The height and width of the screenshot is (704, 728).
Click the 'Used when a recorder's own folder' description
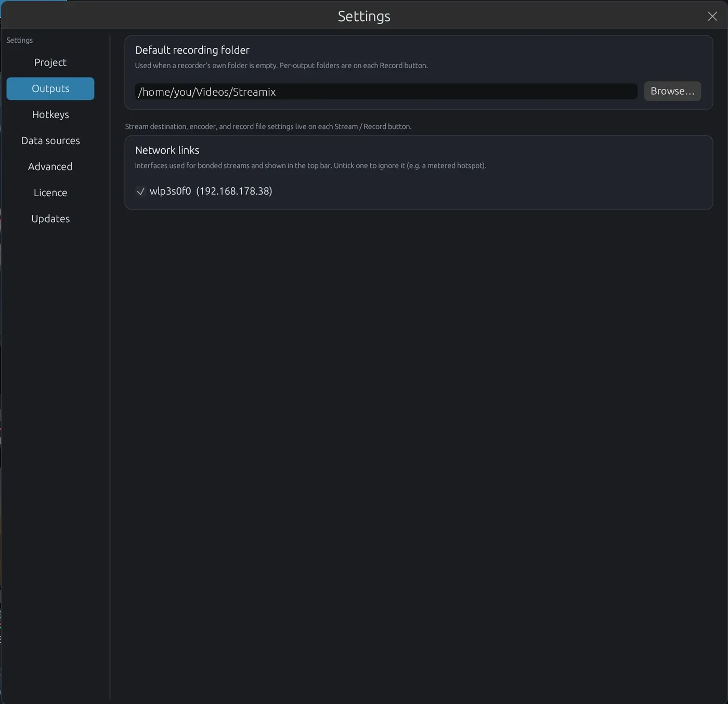281,66
